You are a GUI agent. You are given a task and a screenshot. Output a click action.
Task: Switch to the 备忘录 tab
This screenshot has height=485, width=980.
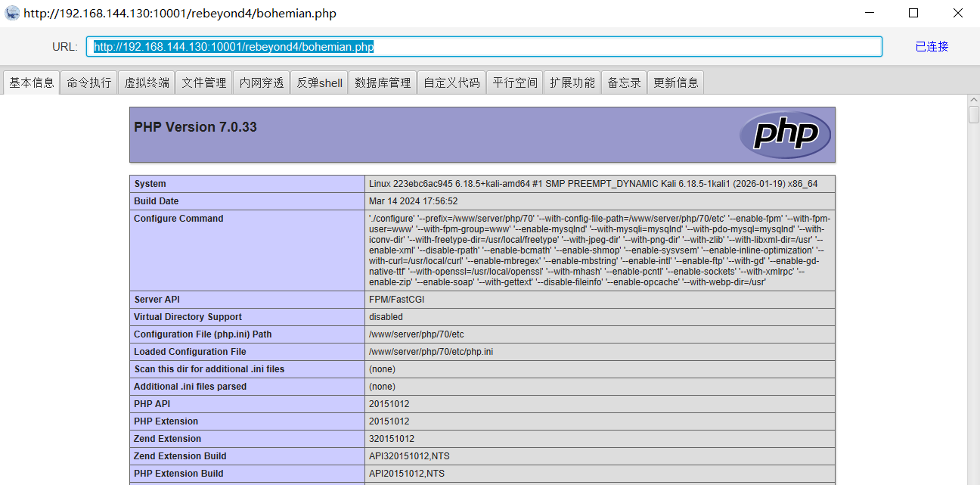[625, 82]
